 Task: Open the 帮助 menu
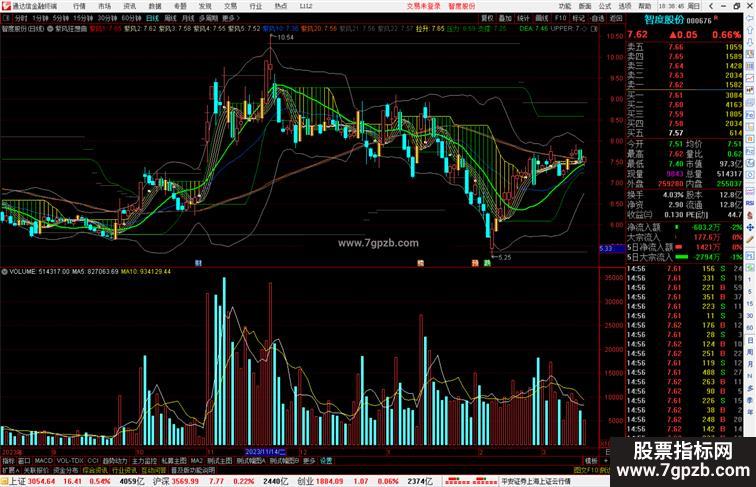[x=645, y=6]
